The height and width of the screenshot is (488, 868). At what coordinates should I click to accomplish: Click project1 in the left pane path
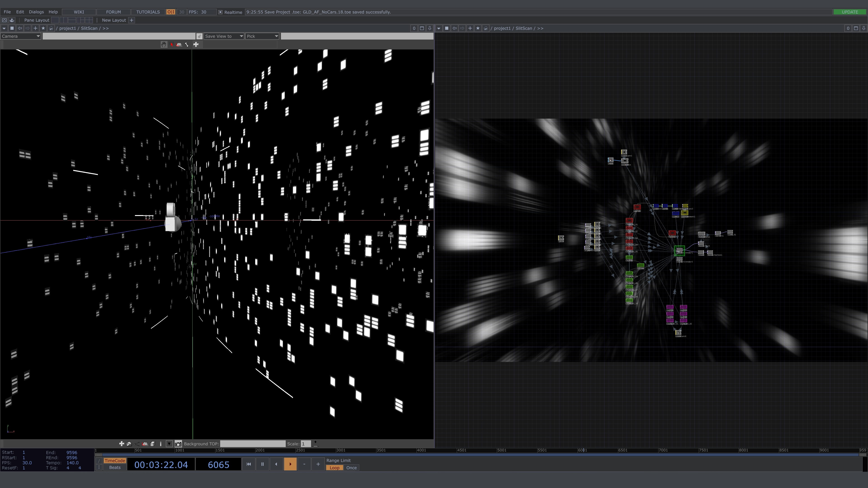67,28
